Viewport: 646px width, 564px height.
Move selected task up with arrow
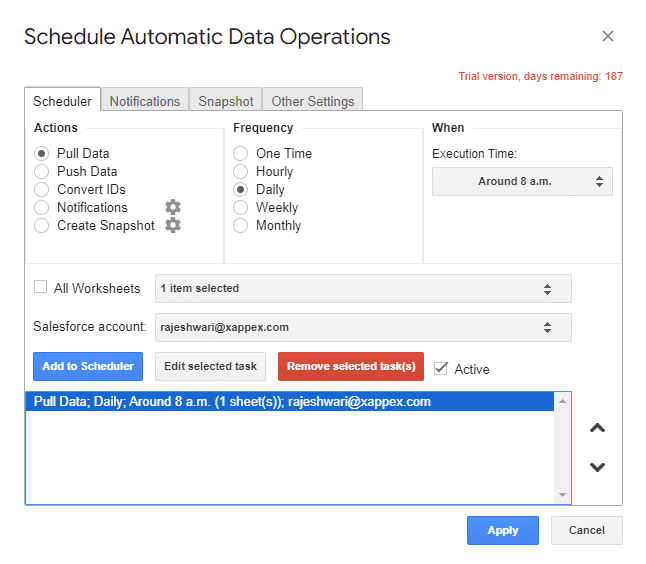[597, 428]
